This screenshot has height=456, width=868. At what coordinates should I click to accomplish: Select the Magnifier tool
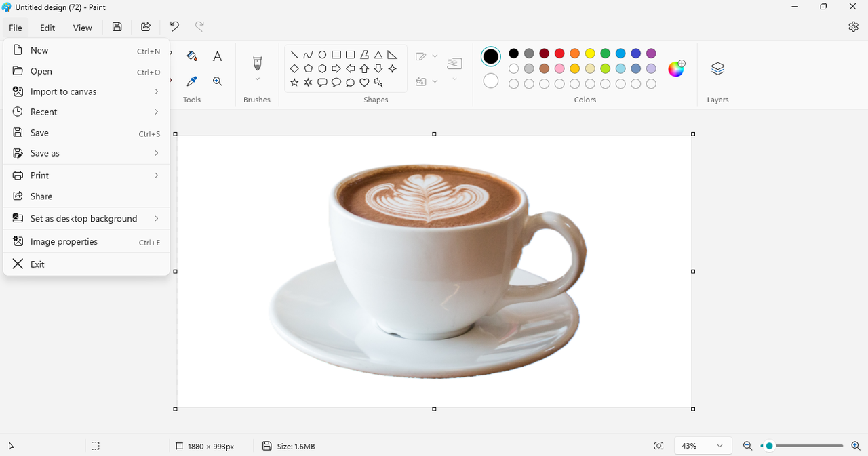click(x=217, y=81)
